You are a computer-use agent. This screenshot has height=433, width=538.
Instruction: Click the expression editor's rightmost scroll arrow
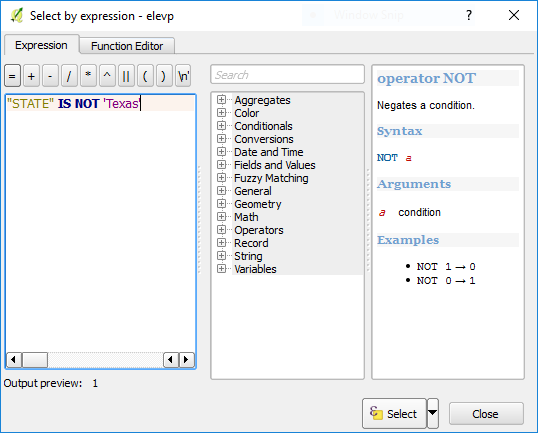click(x=187, y=360)
